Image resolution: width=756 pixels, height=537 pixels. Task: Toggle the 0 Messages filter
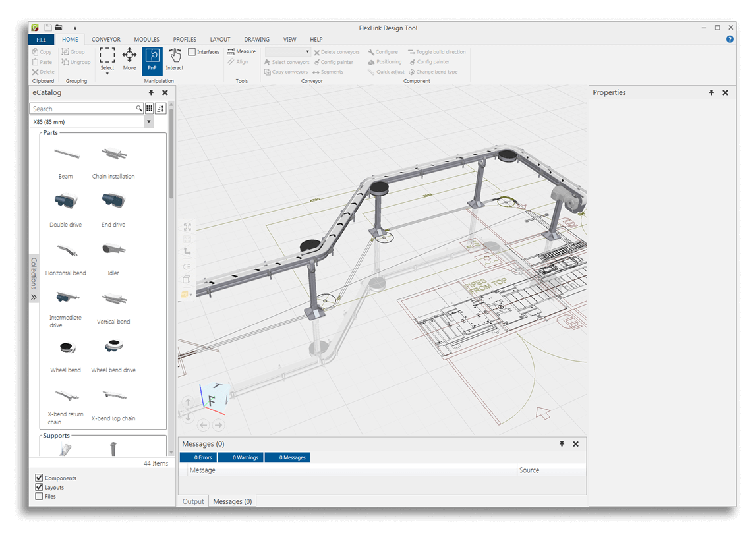287,457
